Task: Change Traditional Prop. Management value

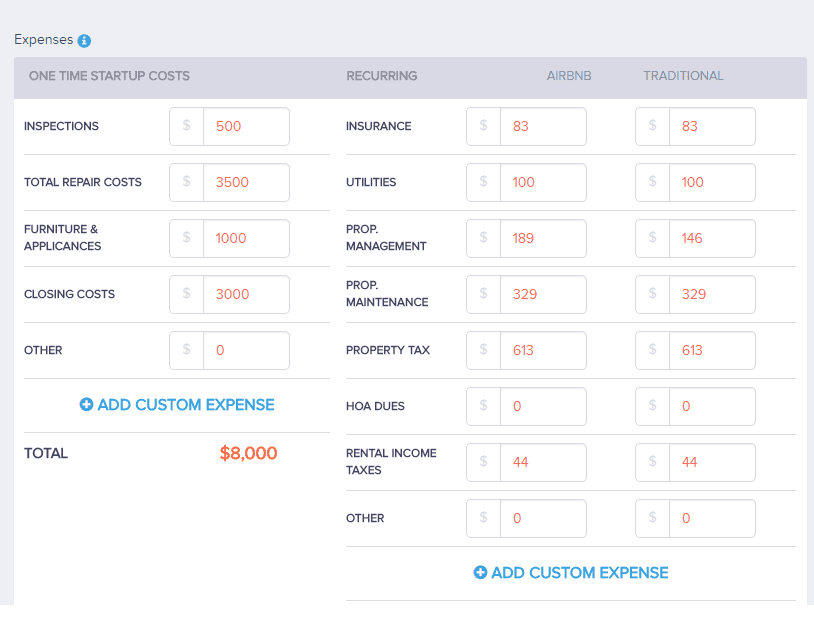Action: coord(711,239)
